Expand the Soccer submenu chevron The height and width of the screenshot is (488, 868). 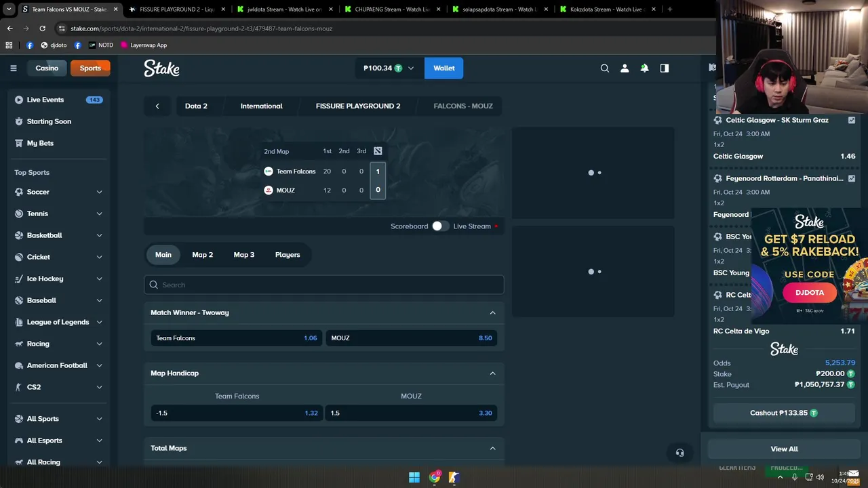click(99, 192)
